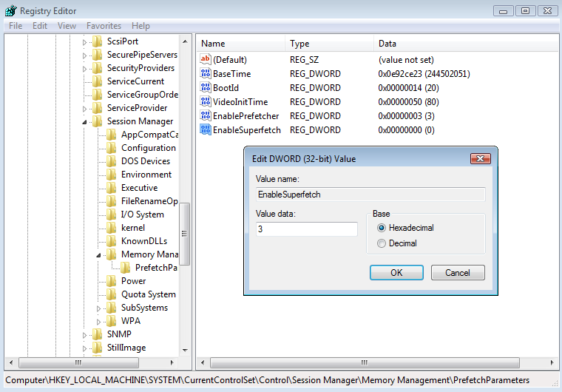562x392 pixels.
Task: Click the ServiceCurrent folder icon
Action: coord(97,81)
